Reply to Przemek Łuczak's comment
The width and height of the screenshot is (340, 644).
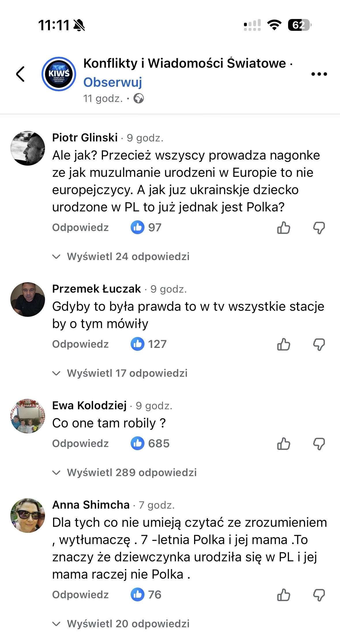point(80,344)
